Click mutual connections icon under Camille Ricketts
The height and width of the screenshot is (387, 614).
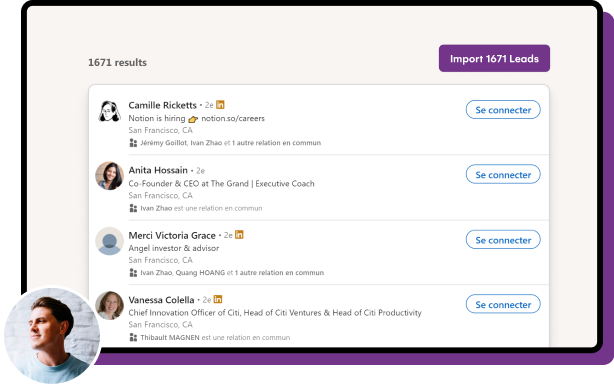[133, 143]
